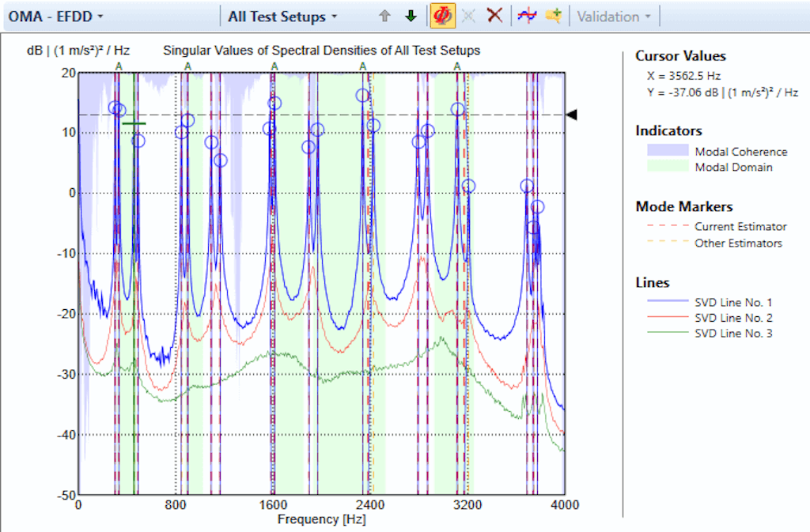Viewport: 810px width, 532px height.
Task: Click the 'A' marker above the 900 Hz peak
Action: [187, 66]
